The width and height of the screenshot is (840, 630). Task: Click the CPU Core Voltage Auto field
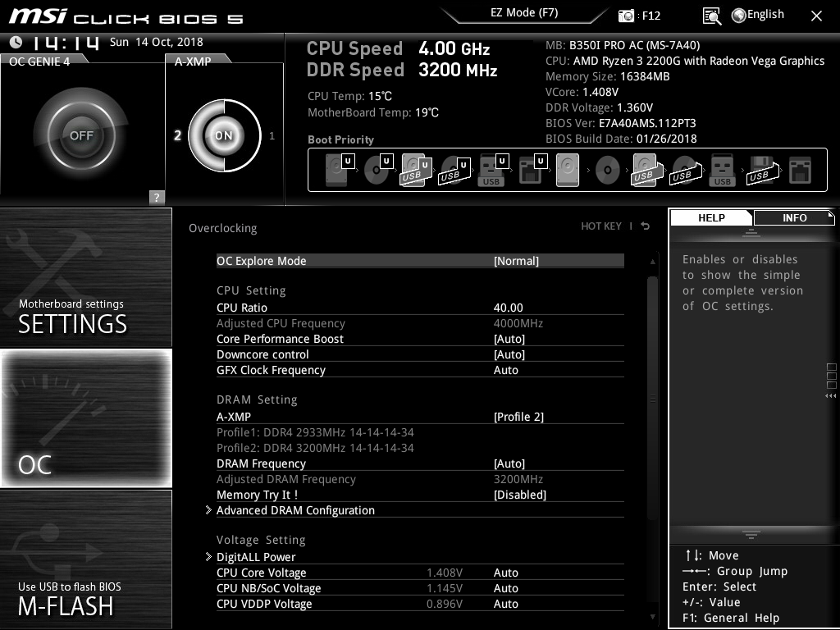pos(505,573)
